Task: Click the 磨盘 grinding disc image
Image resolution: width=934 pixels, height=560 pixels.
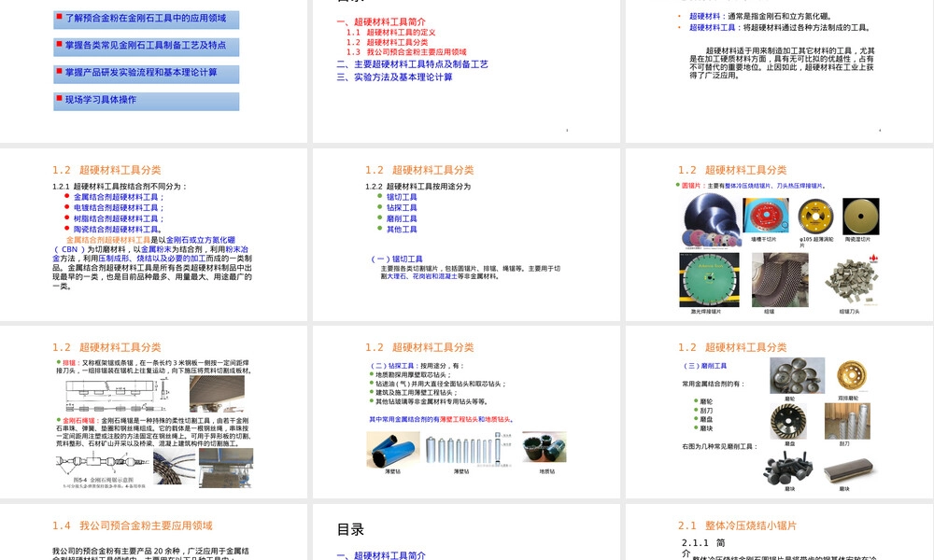Action: click(x=788, y=421)
